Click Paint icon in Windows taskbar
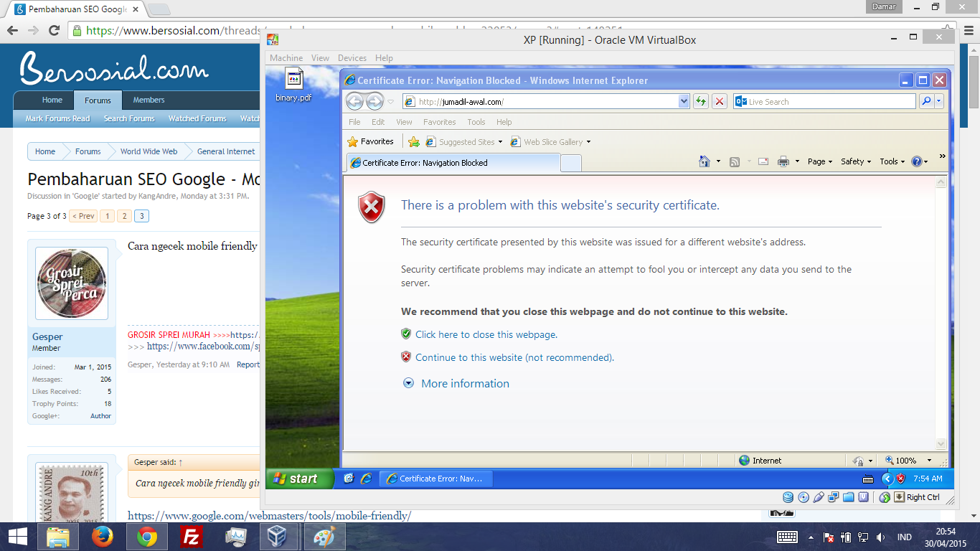This screenshot has width=980, height=551. click(x=324, y=536)
